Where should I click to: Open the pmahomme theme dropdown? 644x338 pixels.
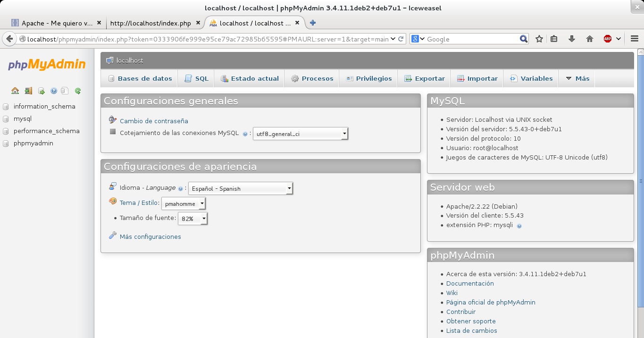184,204
